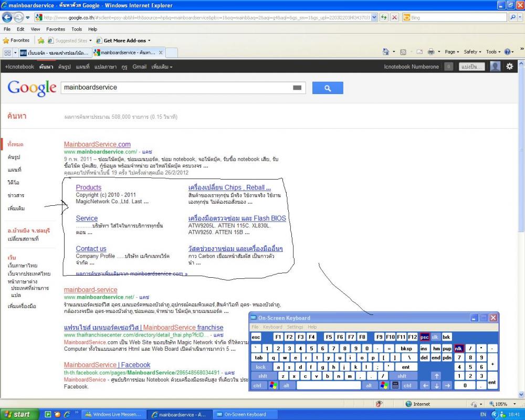Image resolution: width=525 pixels, height=420 pixels.
Task: Toggle the ins key on On-Screen Keyboard
Action: point(424,348)
